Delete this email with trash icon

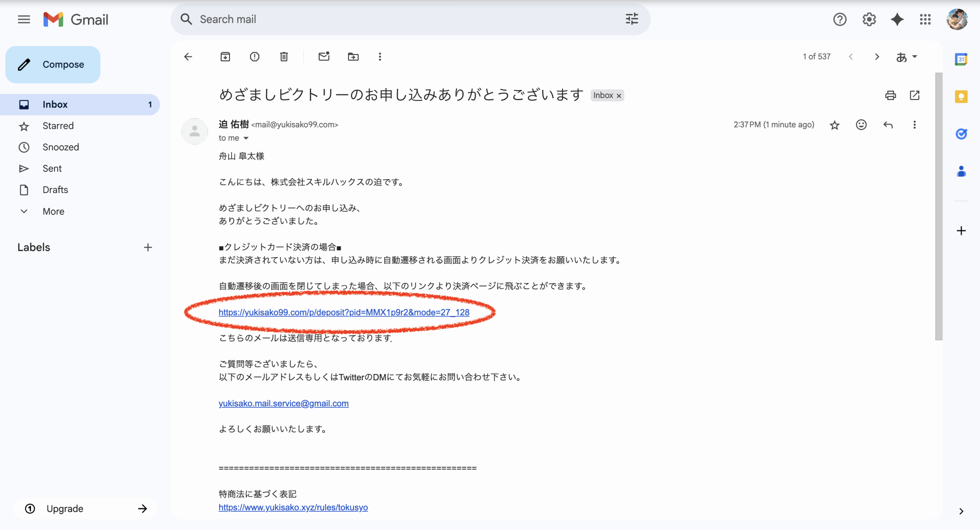coord(284,57)
